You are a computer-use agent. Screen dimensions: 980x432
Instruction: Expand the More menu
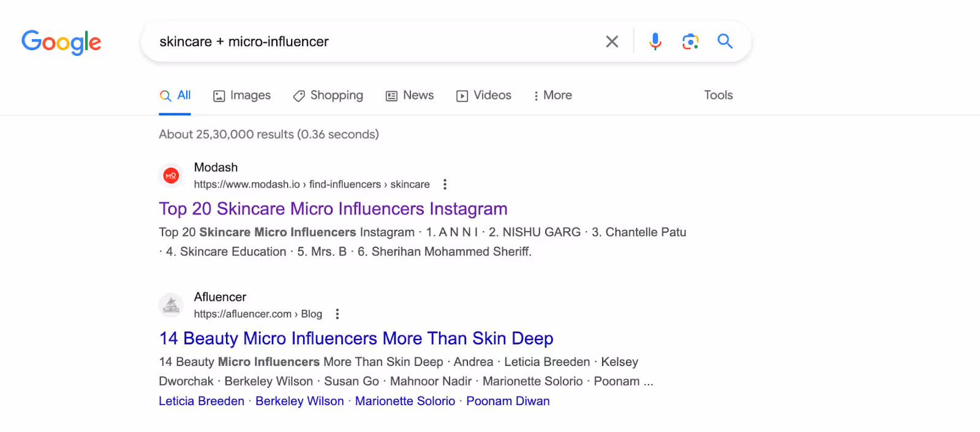[552, 96]
